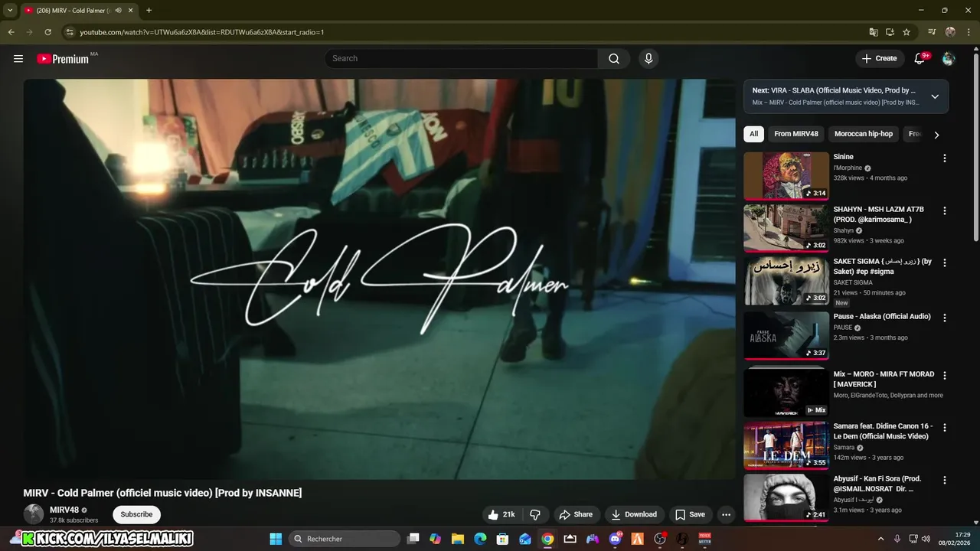Open options for Mix MORO - MIRA
980x551 pixels.
944,376
